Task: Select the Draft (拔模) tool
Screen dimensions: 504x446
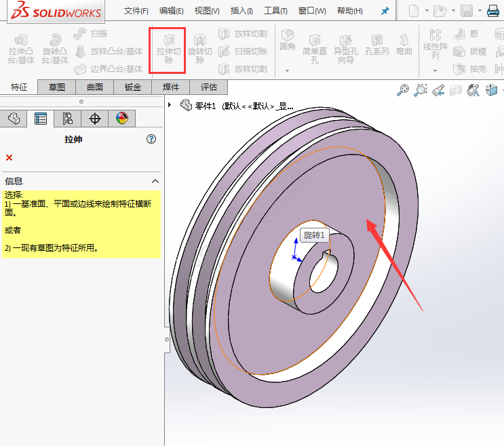Action: point(469,52)
